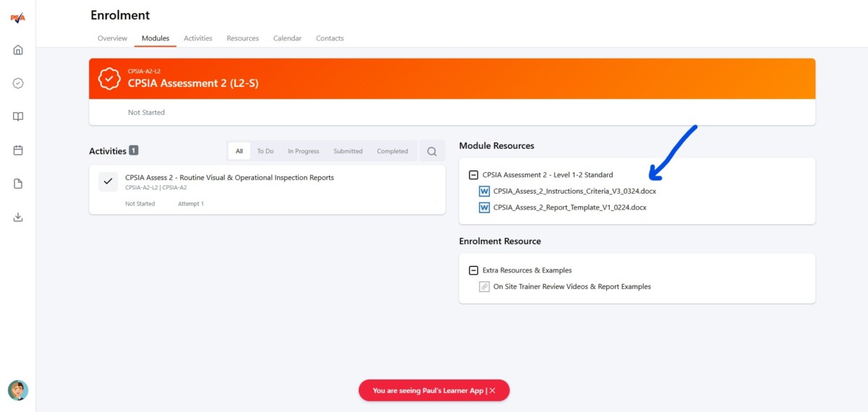Switch to the Overview tab
Viewport: 868px width, 412px height.
[x=112, y=38]
